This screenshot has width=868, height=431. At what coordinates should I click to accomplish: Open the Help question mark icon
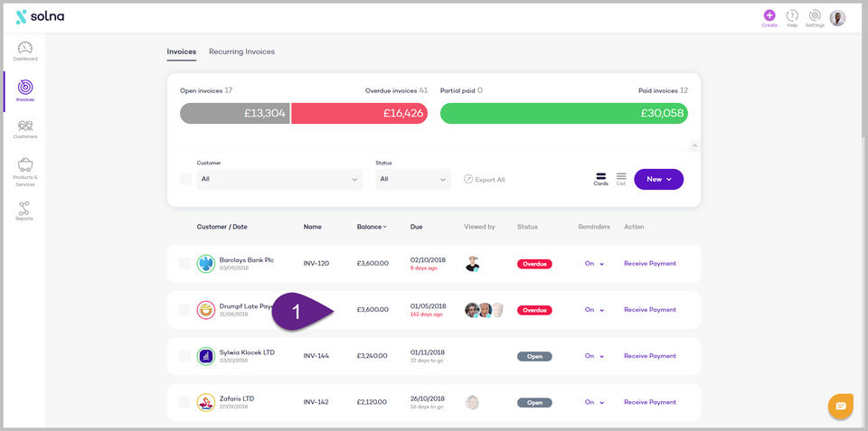click(x=792, y=15)
